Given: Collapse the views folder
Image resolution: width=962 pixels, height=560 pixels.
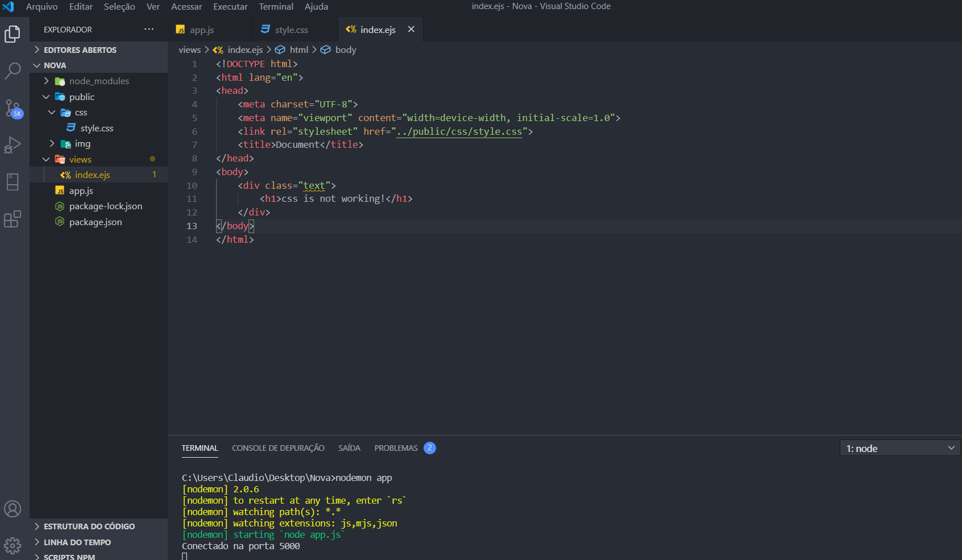Looking at the screenshot, I should pyautogui.click(x=98, y=159).
